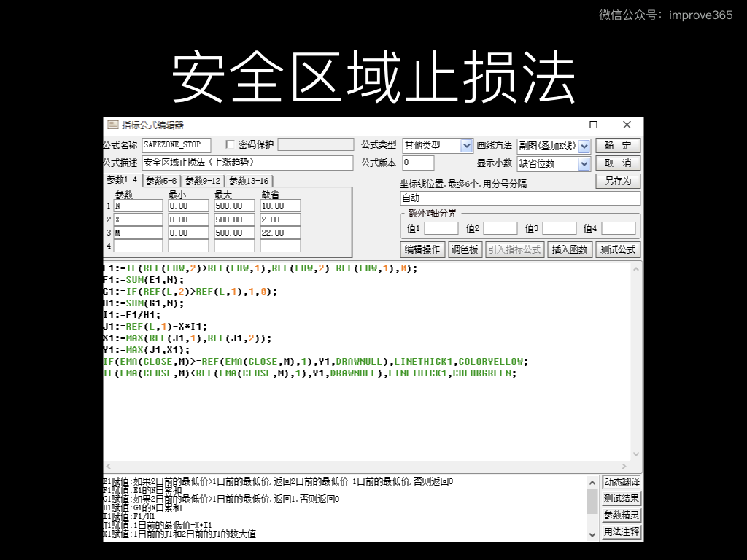Open the 参数精灵 panel
Screen dimensions: 747x560
tap(622, 515)
